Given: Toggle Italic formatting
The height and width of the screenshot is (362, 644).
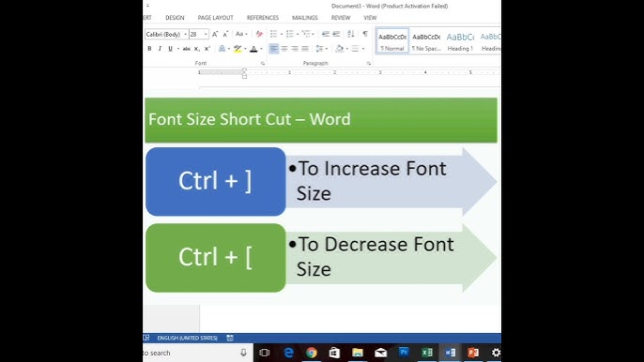Looking at the screenshot, I should point(160,49).
